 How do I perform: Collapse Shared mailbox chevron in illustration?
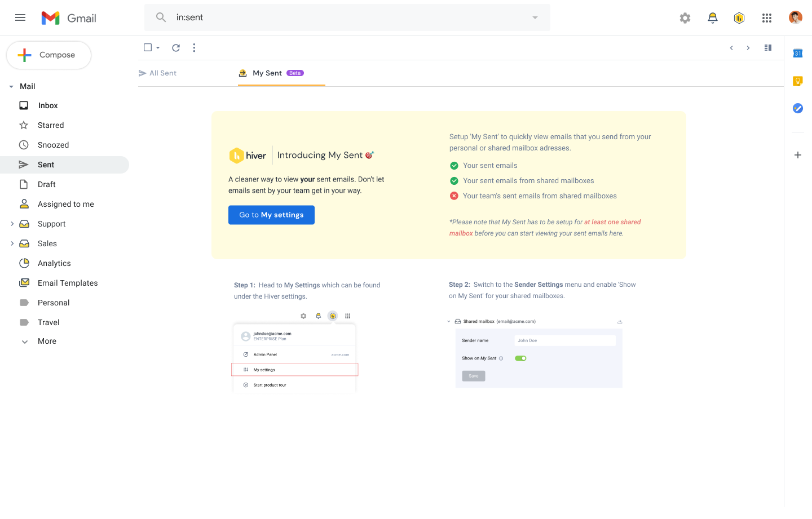click(x=449, y=322)
